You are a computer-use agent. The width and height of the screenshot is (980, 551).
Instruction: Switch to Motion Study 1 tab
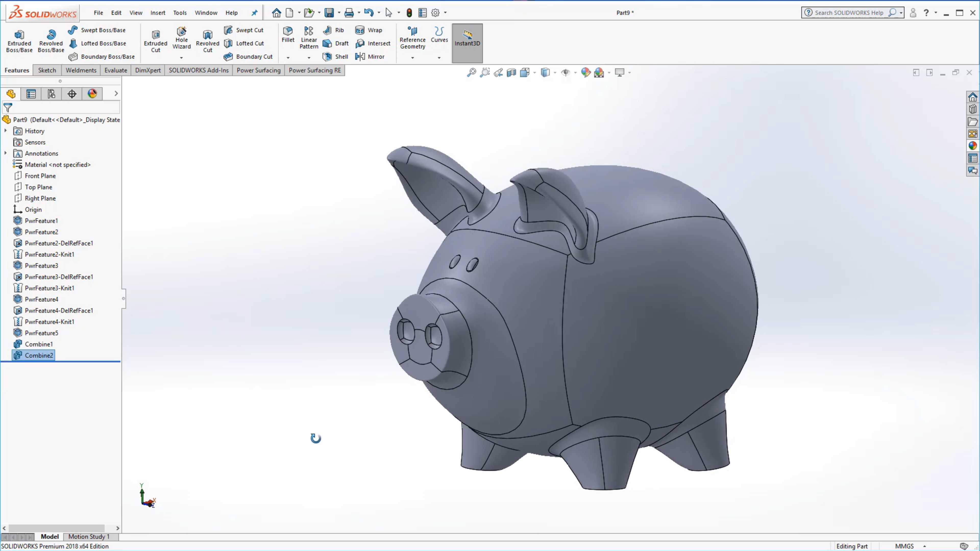pos(89,536)
